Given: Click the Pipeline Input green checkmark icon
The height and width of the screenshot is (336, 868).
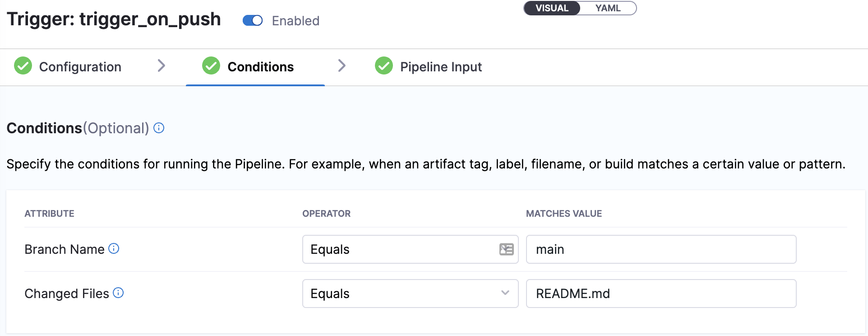Looking at the screenshot, I should [x=384, y=66].
